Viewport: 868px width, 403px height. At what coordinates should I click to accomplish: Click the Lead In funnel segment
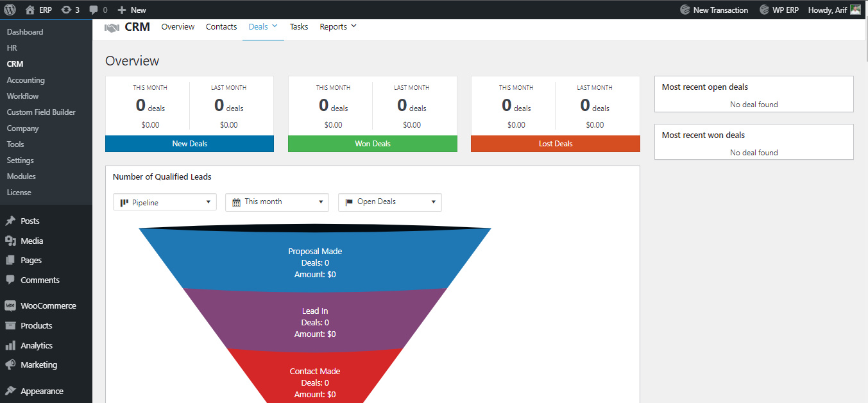(315, 321)
